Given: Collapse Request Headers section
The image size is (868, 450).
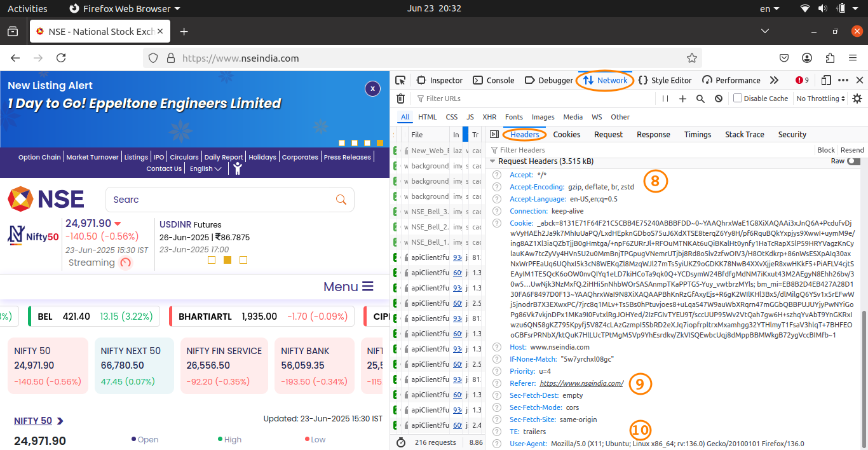Looking at the screenshot, I should pyautogui.click(x=492, y=161).
